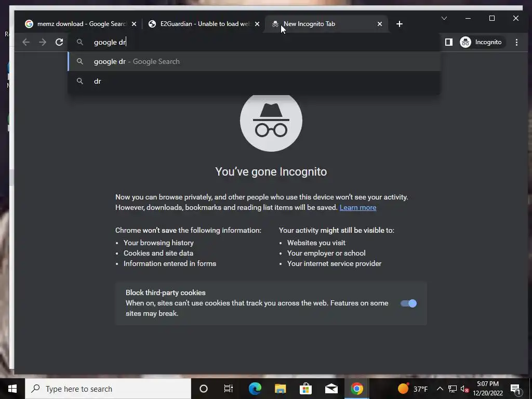
Task: Open Microsoft Store from taskbar
Action: click(x=305, y=389)
